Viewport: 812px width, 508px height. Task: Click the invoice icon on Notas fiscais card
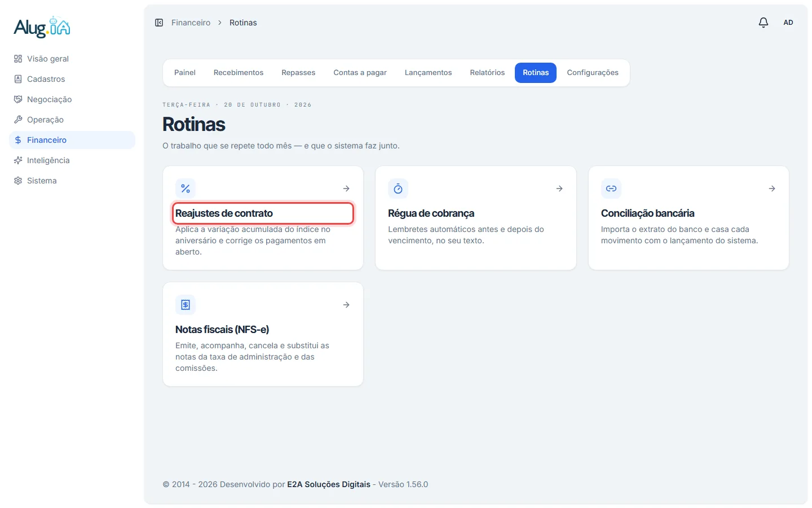coord(186,305)
